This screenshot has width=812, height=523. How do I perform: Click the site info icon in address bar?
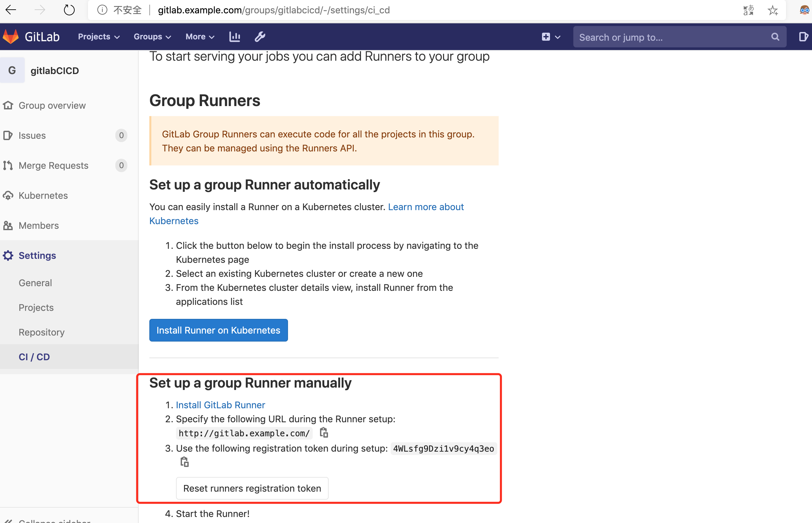[x=102, y=10]
